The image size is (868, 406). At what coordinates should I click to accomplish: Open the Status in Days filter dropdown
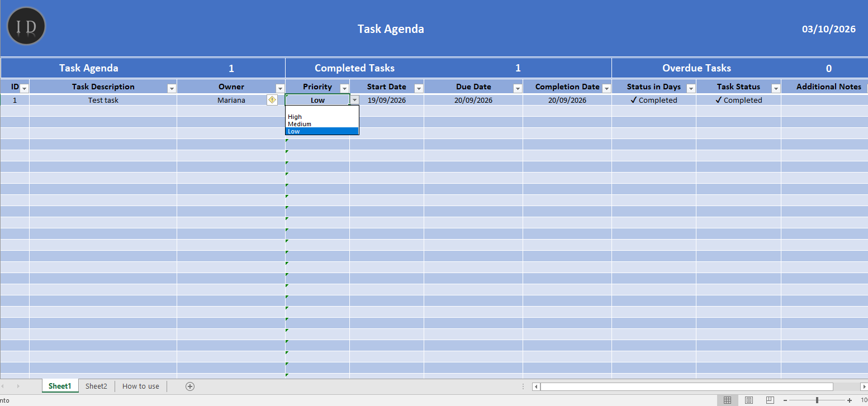coord(691,89)
